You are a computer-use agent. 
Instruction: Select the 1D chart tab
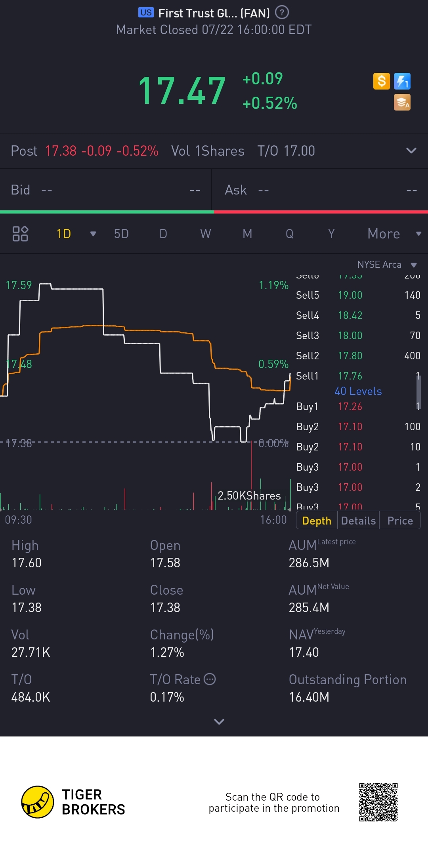[64, 234]
